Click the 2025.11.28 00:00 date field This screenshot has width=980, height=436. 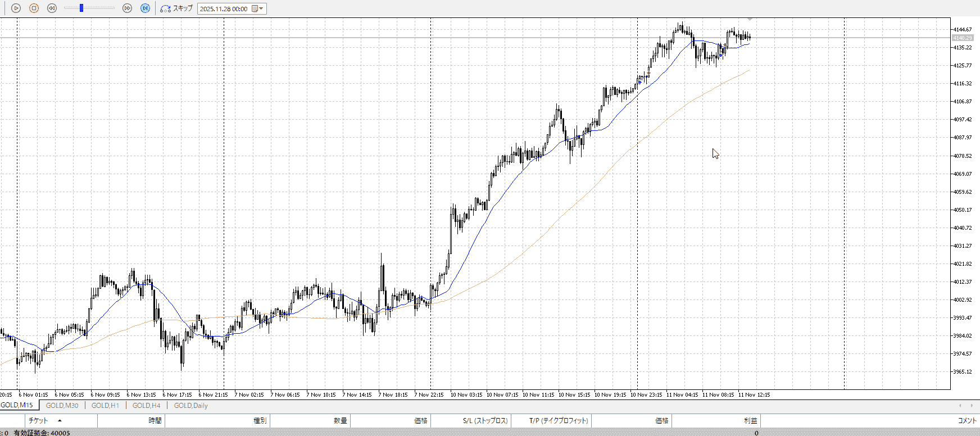pos(224,9)
